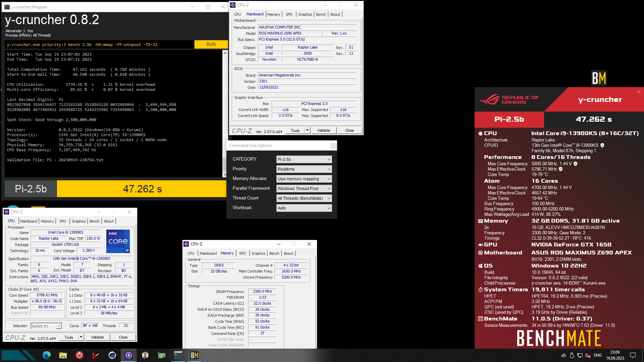Switch to SPD tab in Mainboard CPU-Z window
The image size is (644, 362).
point(289,14)
